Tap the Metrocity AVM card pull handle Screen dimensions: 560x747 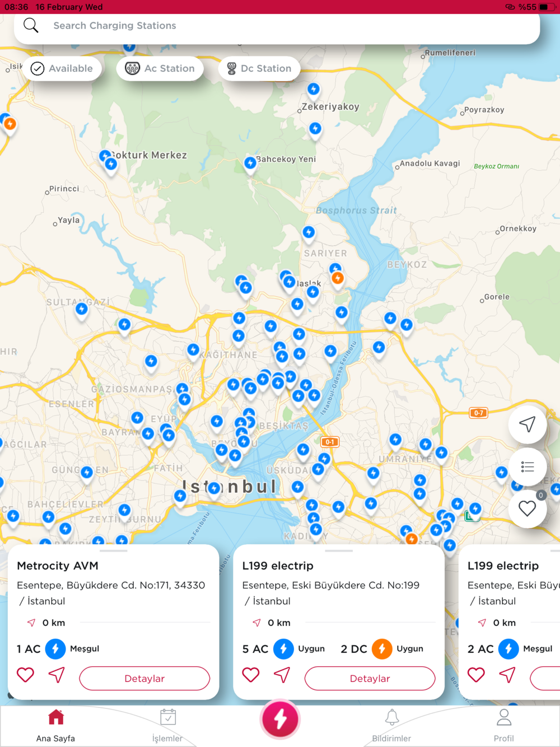pyautogui.click(x=114, y=551)
